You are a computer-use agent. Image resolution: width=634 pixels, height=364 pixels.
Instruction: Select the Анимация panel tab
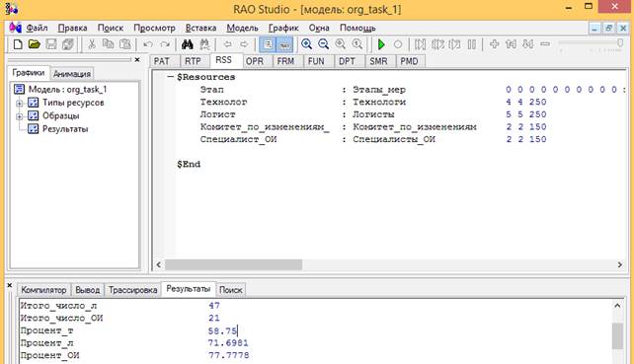pyautogui.click(x=72, y=74)
